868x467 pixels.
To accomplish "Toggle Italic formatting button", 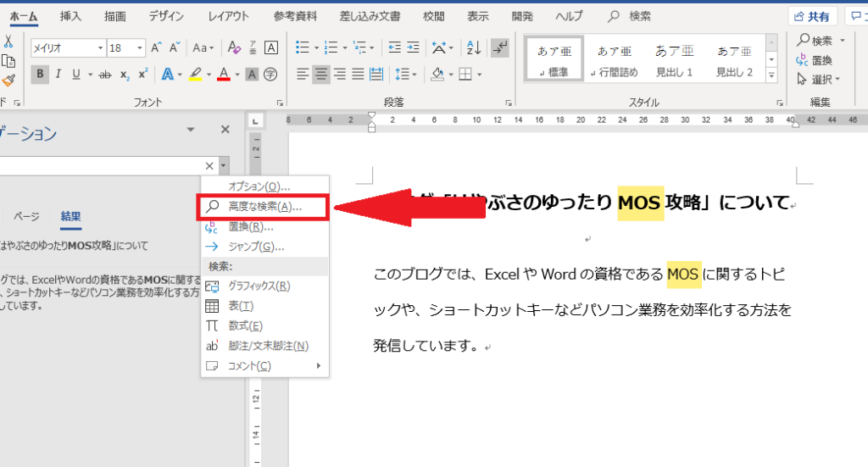I will (x=58, y=74).
